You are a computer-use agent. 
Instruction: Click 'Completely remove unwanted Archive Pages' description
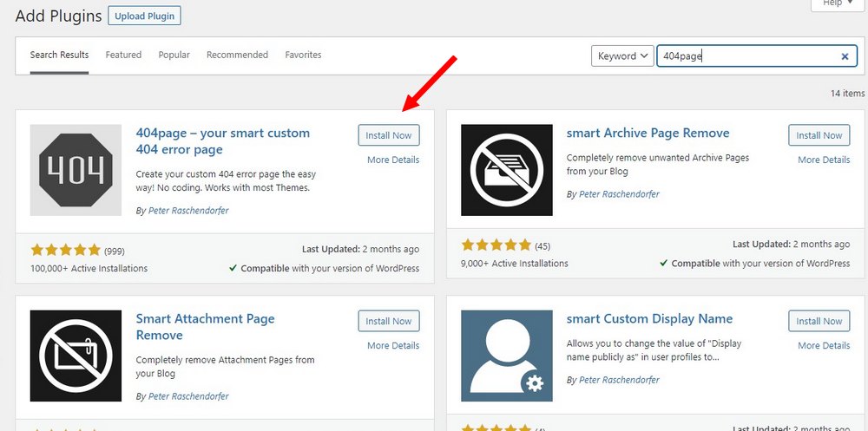(x=658, y=164)
